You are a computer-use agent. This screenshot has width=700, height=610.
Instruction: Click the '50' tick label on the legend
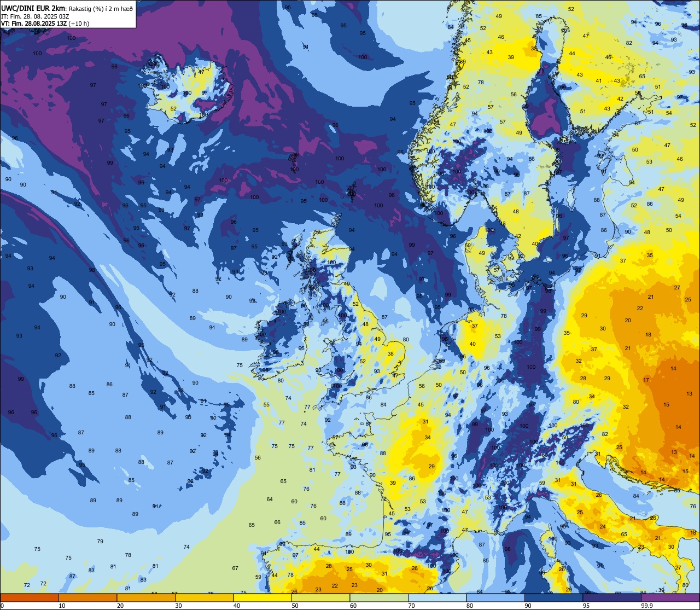(x=295, y=606)
